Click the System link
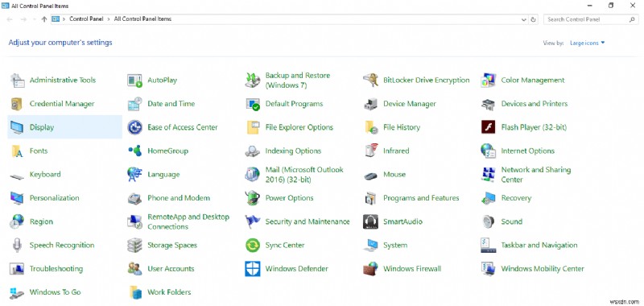 coord(395,246)
